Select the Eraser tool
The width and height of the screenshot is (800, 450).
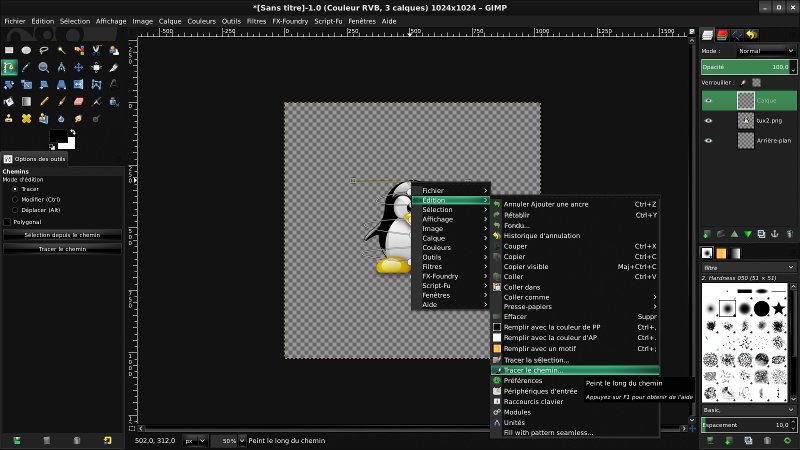79,102
